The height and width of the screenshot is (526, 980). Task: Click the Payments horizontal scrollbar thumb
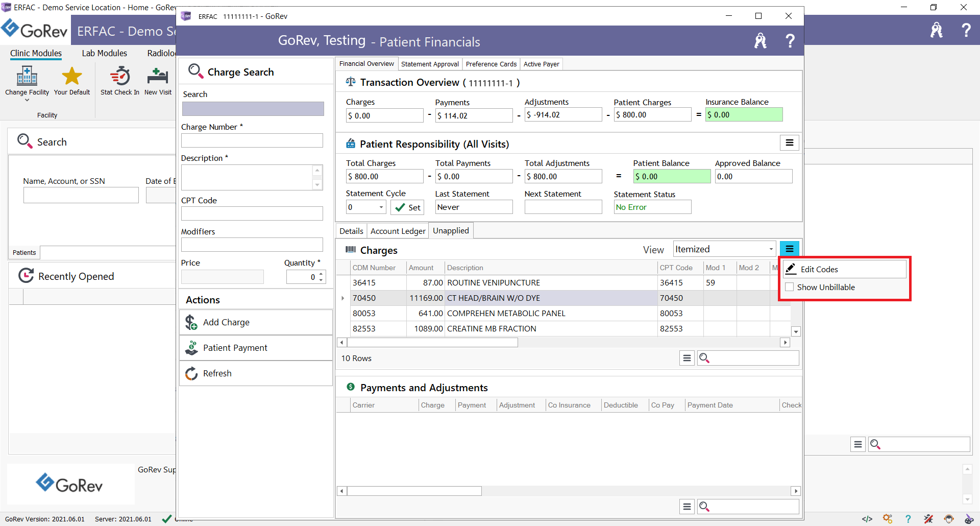click(x=414, y=491)
